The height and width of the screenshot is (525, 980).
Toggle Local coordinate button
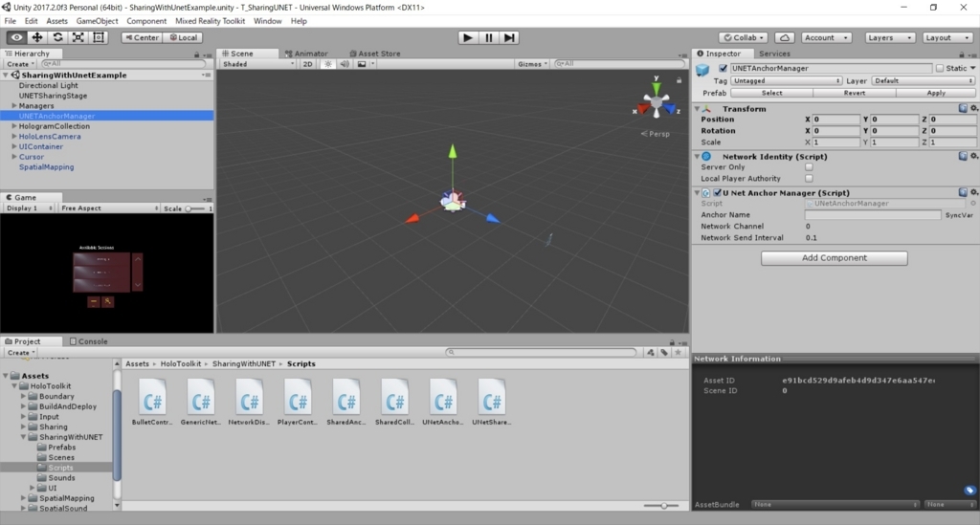tap(184, 37)
